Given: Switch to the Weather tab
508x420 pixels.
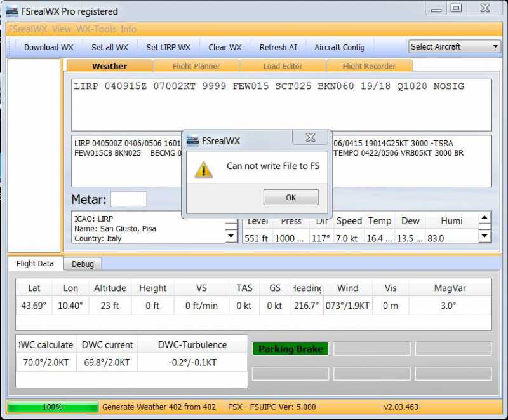Looking at the screenshot, I should (109, 66).
